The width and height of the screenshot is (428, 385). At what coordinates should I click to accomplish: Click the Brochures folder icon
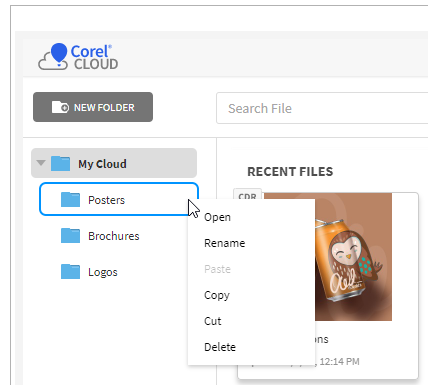tap(70, 235)
